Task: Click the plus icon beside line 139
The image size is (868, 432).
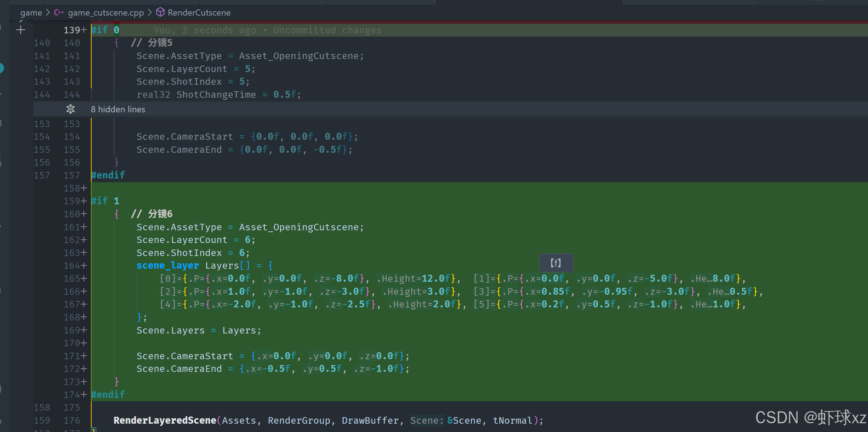Action: 21,30
